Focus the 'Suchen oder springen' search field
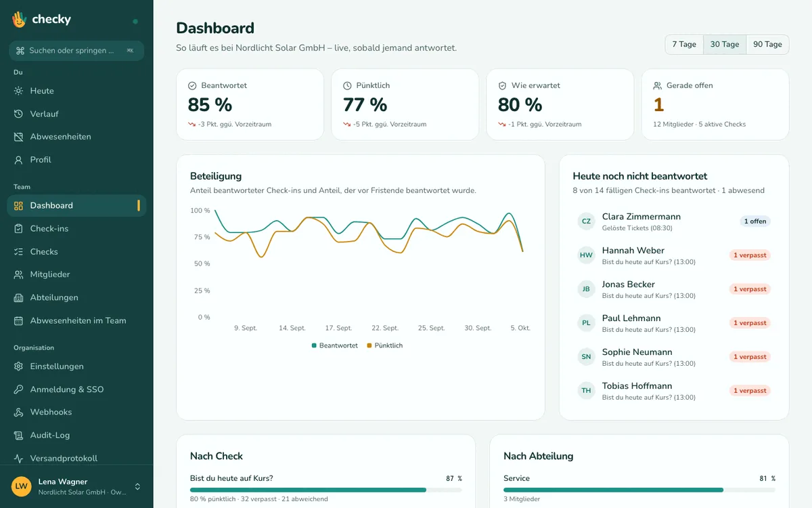 pyautogui.click(x=76, y=51)
